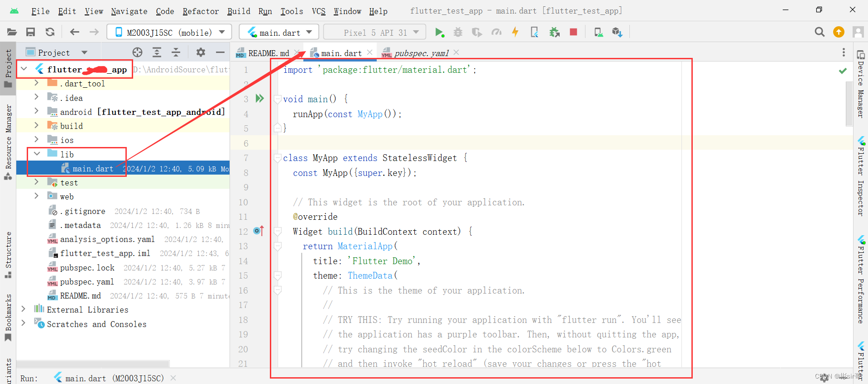Open the SDK Manager toolbar icon
Viewport: 868px width, 384px height.
(x=617, y=32)
